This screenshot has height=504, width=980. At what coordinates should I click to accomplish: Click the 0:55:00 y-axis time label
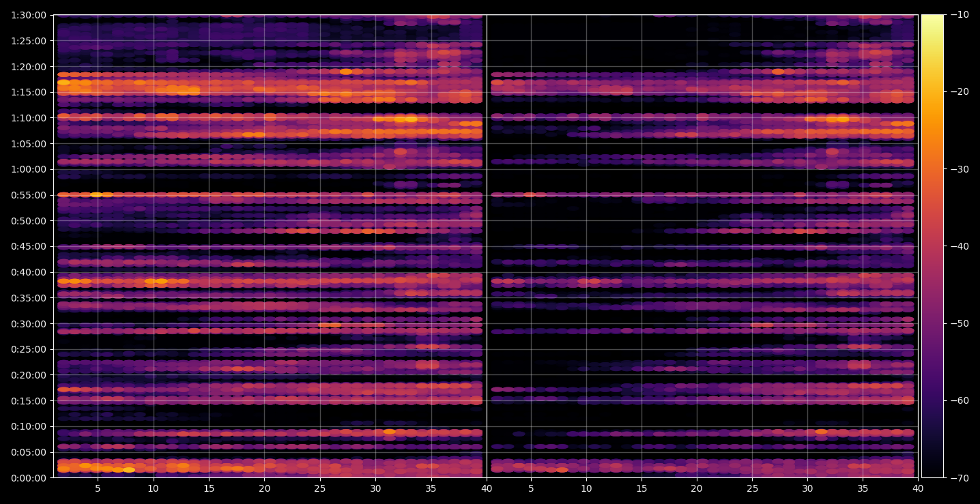pyautogui.click(x=29, y=195)
